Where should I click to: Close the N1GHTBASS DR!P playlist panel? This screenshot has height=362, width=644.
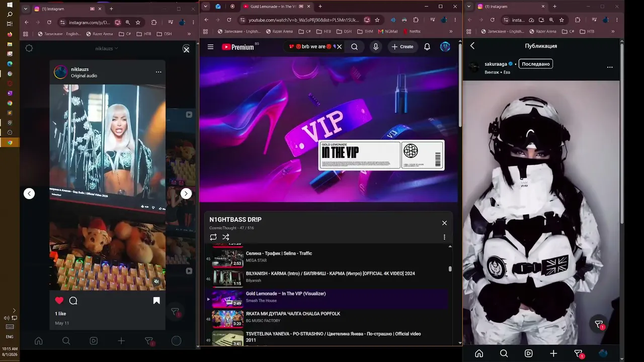tap(444, 223)
